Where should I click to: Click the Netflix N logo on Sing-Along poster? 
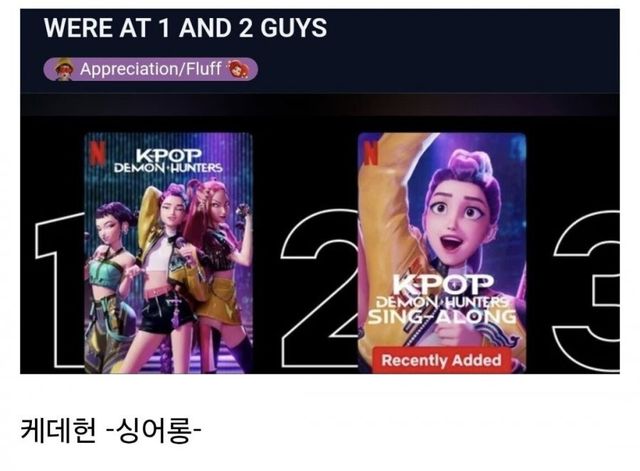(370, 153)
